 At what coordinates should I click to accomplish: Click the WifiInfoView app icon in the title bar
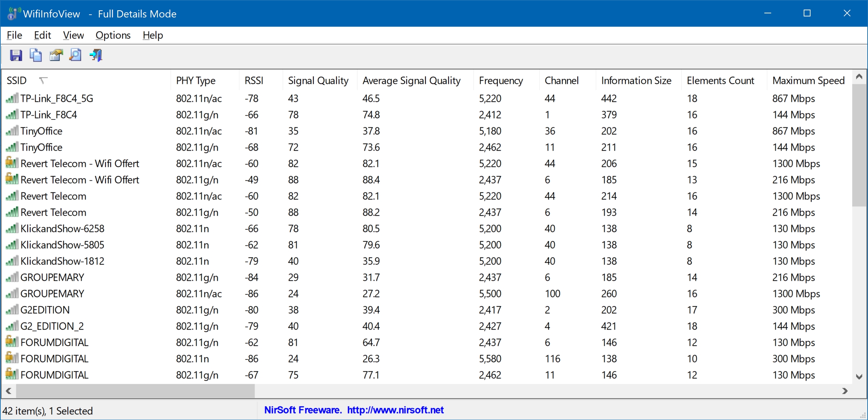click(13, 13)
